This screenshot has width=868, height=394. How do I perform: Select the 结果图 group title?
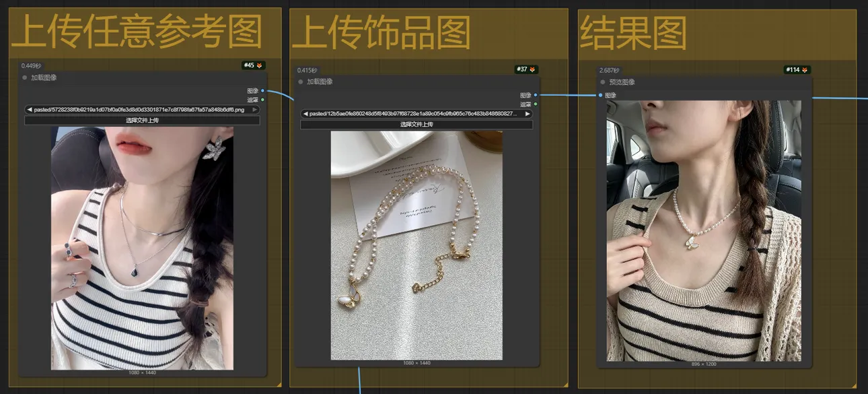(633, 33)
